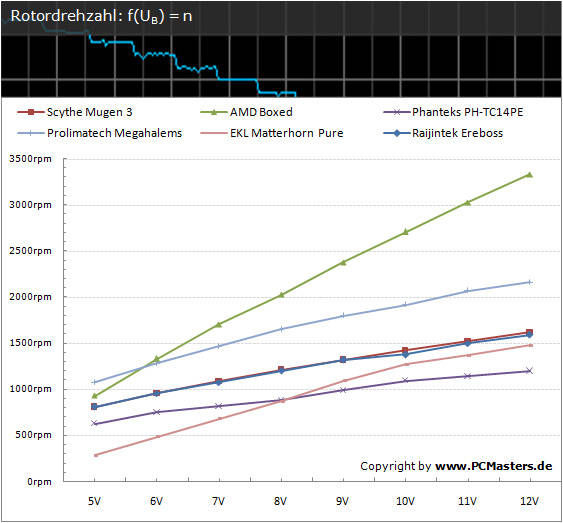
Task: Click the 5V axis label
Action: 94,501
